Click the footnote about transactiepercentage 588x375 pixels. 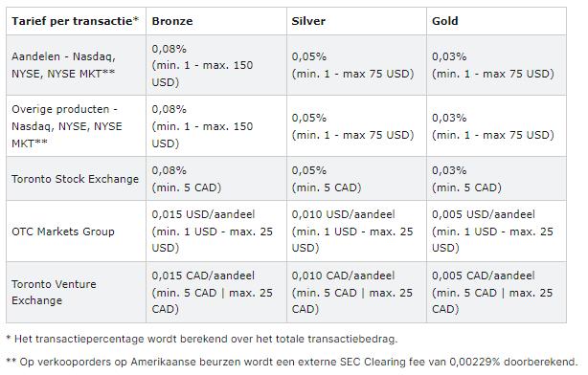(202, 339)
